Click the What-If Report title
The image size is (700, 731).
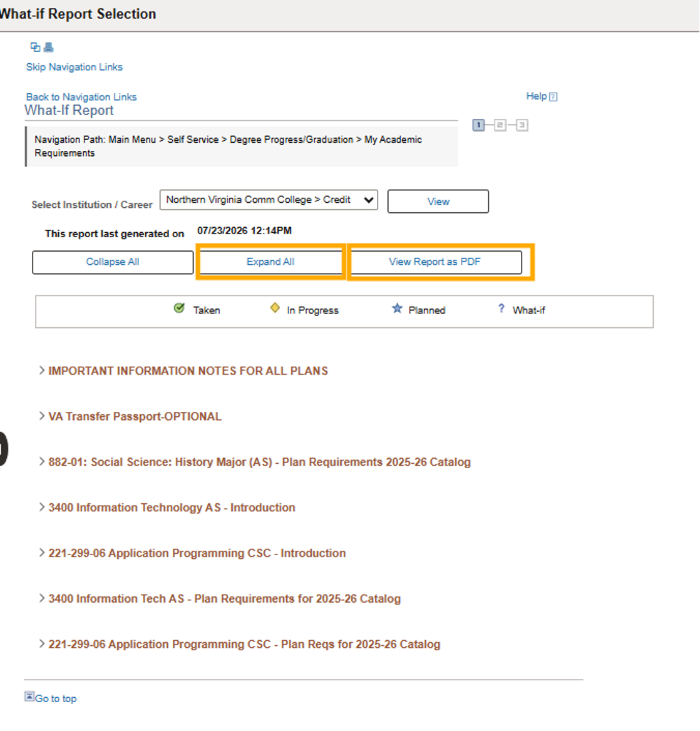coord(69,111)
